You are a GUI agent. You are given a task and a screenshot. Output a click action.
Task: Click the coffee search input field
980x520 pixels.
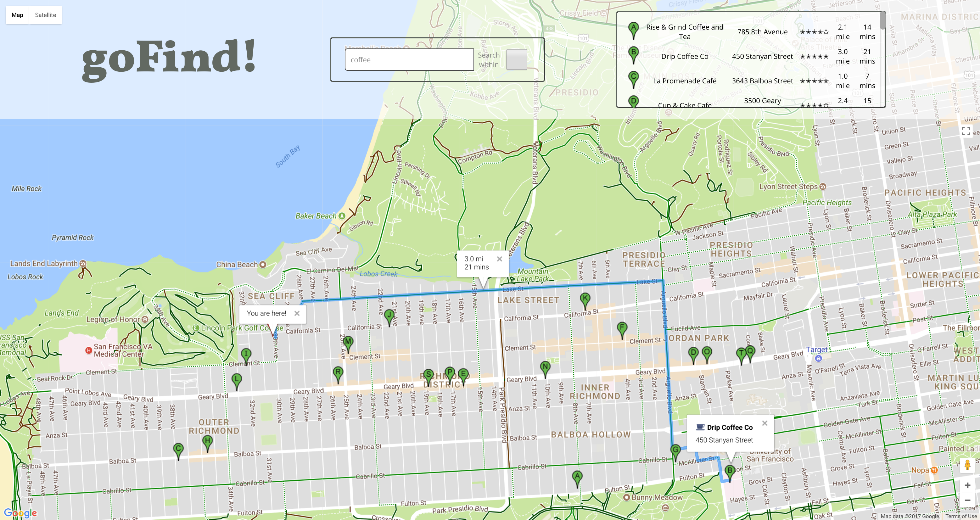pyautogui.click(x=409, y=60)
